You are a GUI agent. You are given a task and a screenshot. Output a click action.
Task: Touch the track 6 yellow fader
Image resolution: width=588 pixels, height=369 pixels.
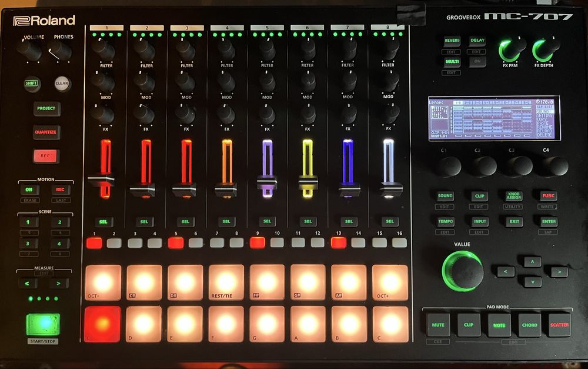tap(308, 182)
